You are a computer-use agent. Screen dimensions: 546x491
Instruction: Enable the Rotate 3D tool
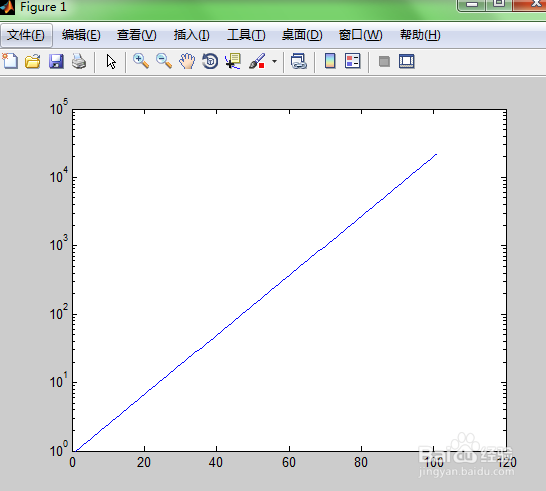click(x=210, y=61)
